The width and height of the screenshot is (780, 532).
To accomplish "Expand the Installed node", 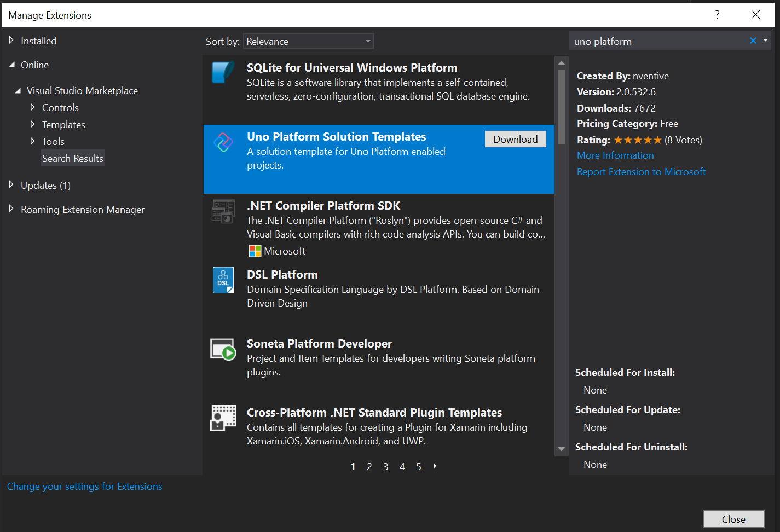I will coord(11,40).
